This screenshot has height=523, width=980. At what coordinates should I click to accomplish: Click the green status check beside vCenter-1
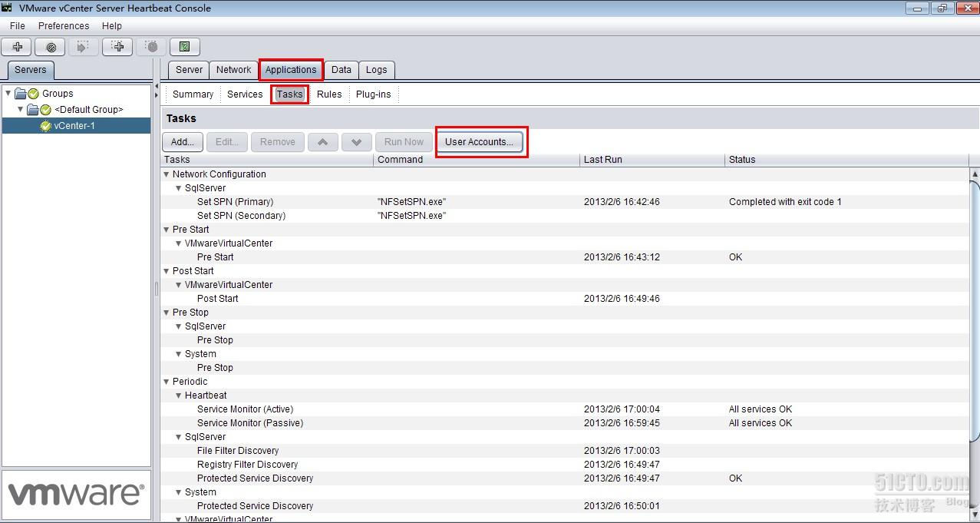(x=46, y=126)
